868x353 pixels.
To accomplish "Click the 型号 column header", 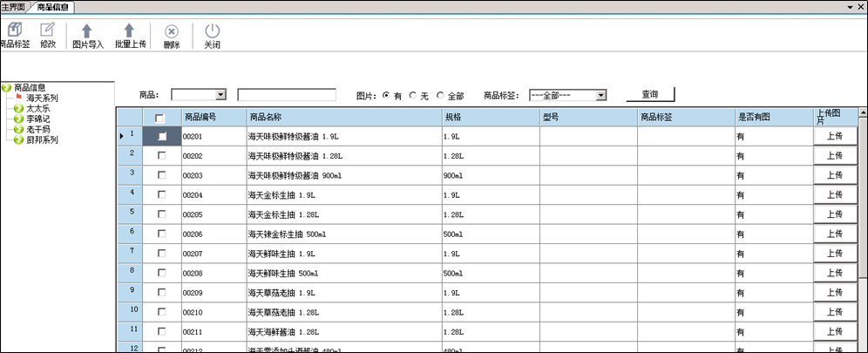I will click(588, 118).
